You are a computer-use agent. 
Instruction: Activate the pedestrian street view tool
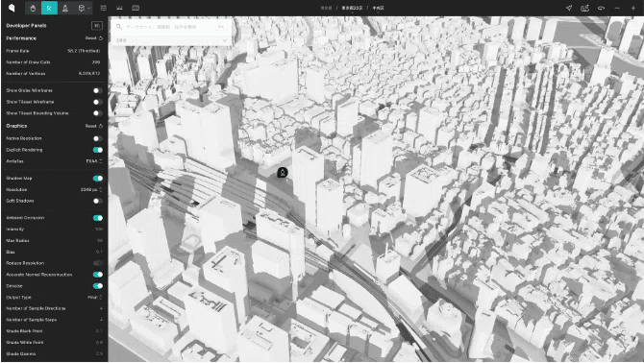(65, 9)
